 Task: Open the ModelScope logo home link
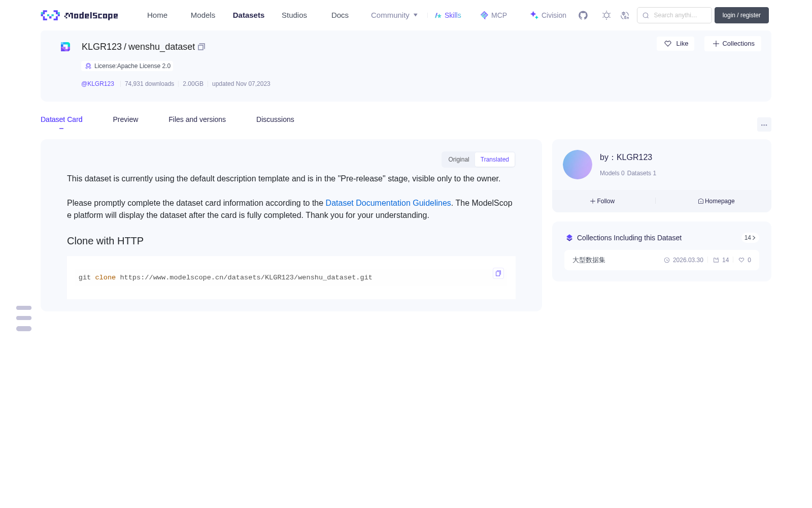[79, 15]
